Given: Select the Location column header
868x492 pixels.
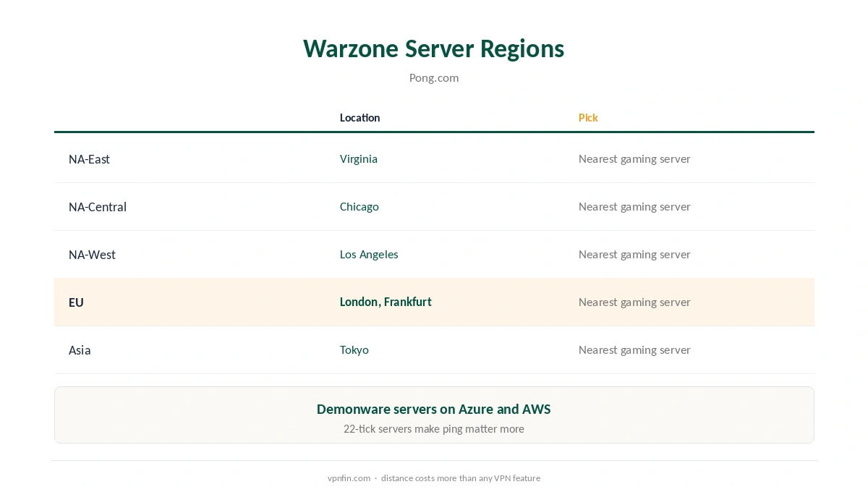Looking at the screenshot, I should click(x=359, y=117).
